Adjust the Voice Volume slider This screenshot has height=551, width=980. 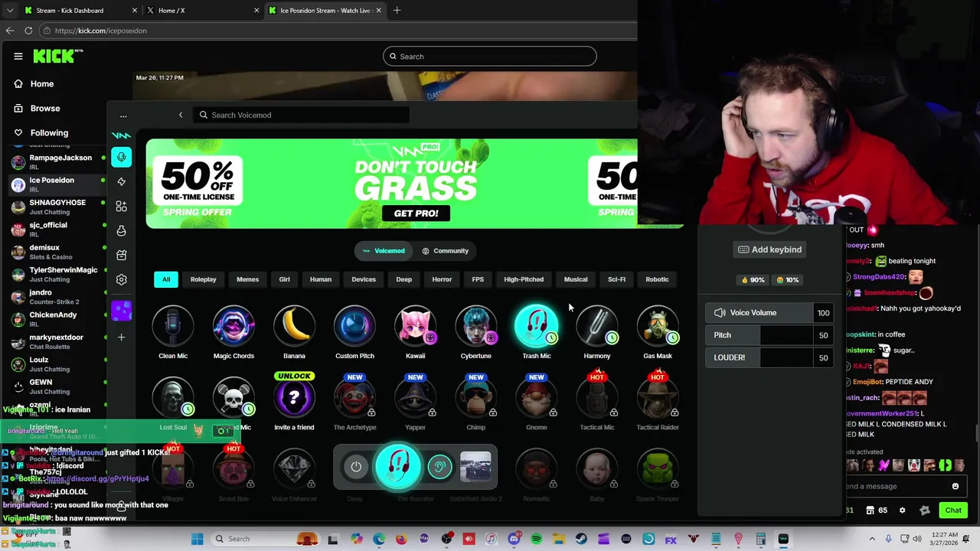tap(769, 312)
